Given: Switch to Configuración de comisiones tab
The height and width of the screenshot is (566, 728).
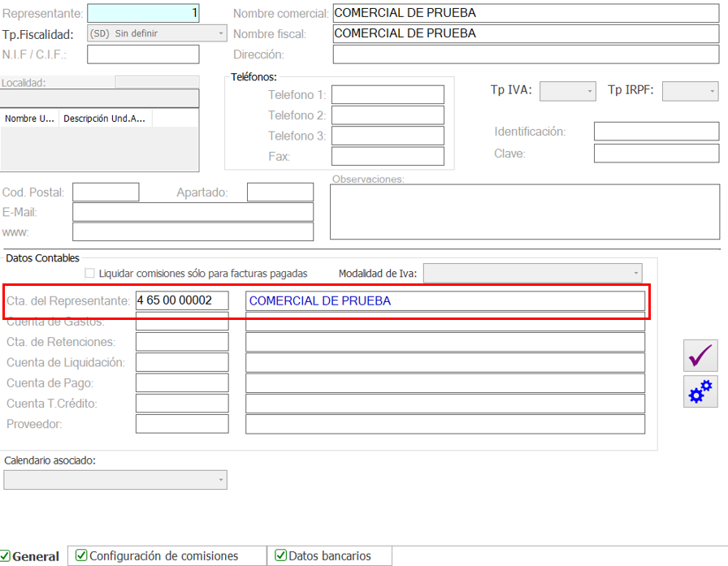Looking at the screenshot, I should pos(166,556).
